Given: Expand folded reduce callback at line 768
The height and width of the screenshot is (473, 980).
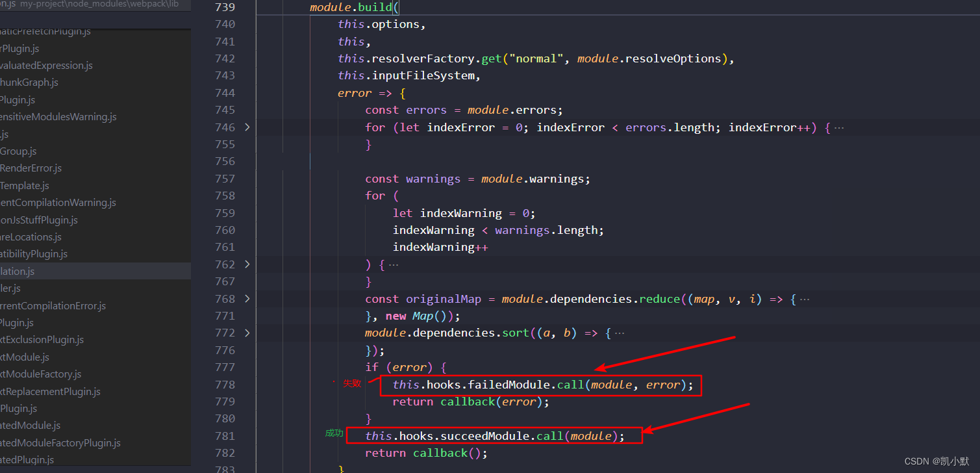Looking at the screenshot, I should pos(247,299).
